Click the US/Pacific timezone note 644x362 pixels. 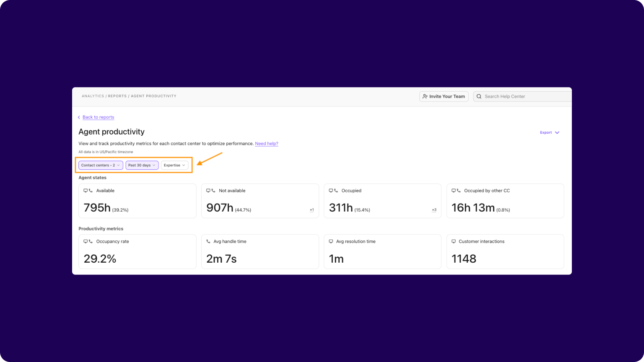106,152
